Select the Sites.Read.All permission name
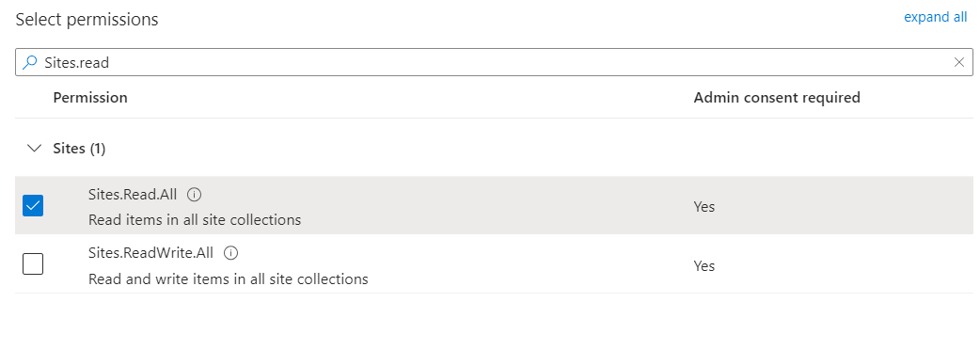The image size is (980, 350). point(133,195)
